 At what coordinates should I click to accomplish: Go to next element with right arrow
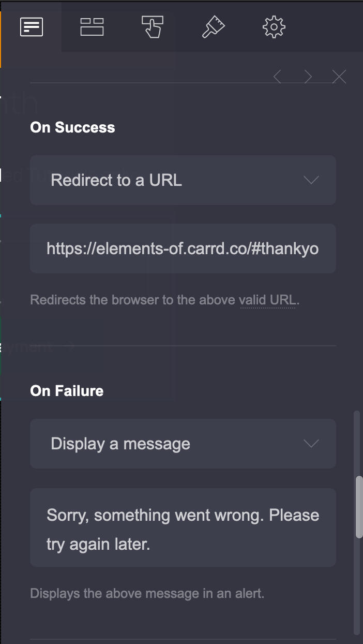(x=308, y=77)
